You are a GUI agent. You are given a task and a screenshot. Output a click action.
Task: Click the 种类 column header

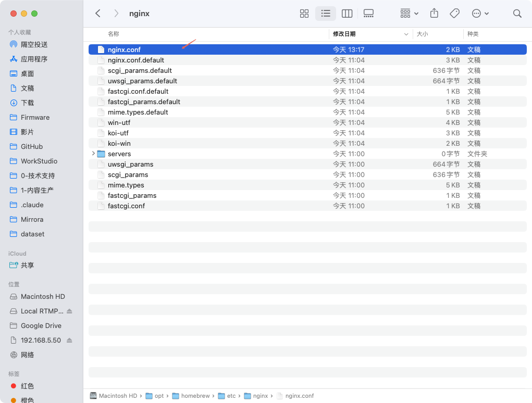pos(473,34)
